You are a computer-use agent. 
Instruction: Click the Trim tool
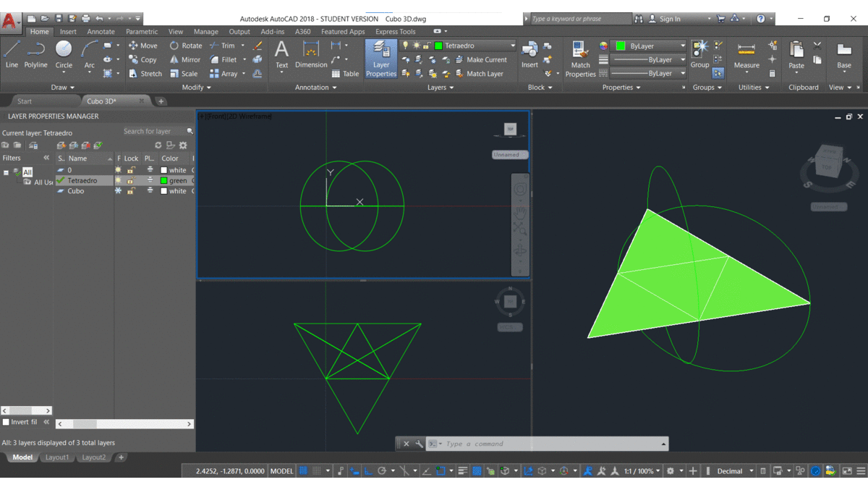click(222, 46)
